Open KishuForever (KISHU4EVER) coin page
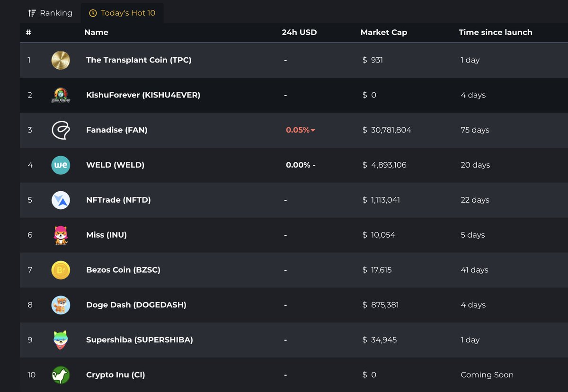The width and height of the screenshot is (568, 392). click(143, 95)
